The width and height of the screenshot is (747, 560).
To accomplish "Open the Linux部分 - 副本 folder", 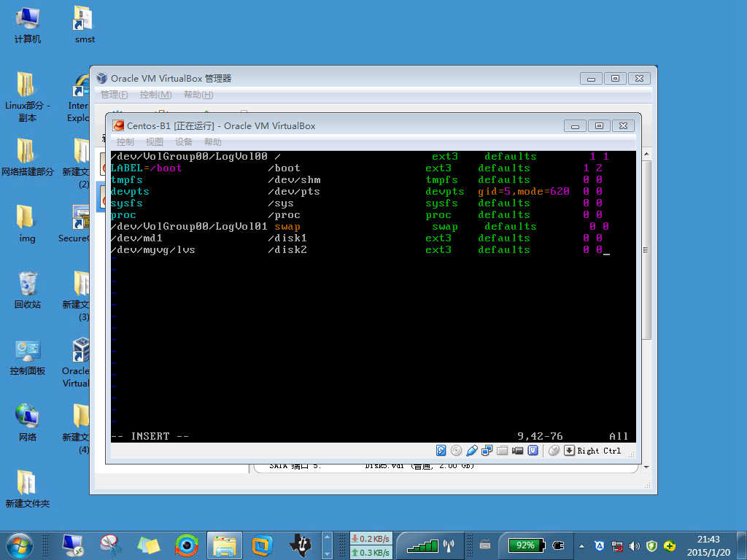I will [x=27, y=97].
